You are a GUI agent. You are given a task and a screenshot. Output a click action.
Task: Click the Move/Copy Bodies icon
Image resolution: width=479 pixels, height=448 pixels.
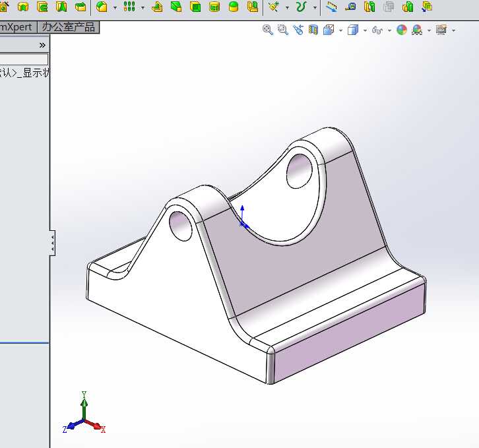[427, 7]
